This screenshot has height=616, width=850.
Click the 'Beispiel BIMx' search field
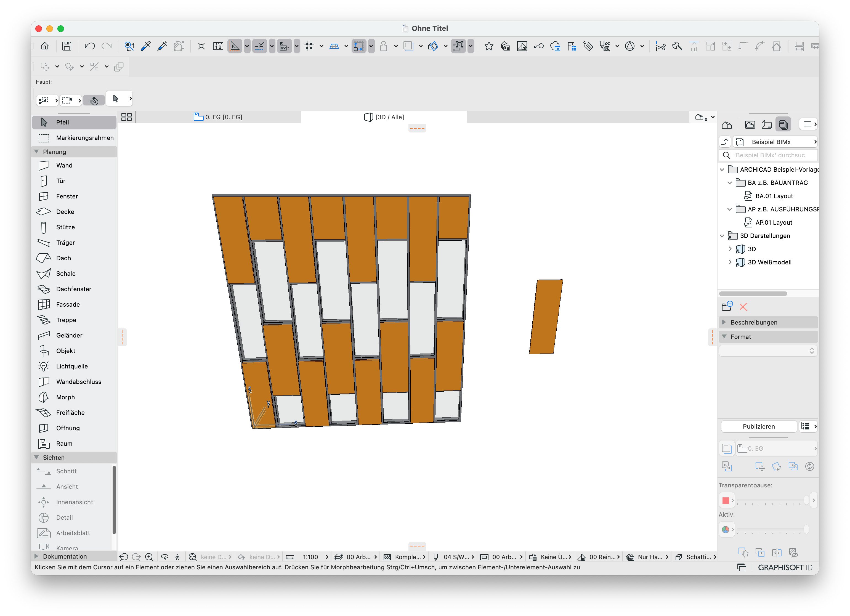[x=768, y=155]
